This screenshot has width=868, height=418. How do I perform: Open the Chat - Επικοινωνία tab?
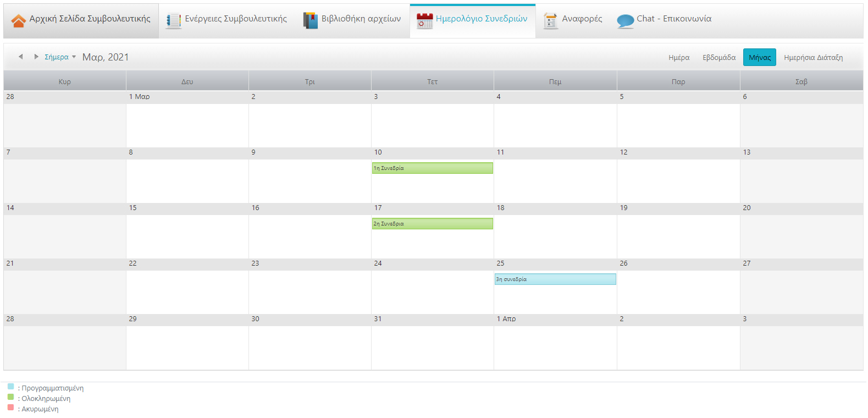673,19
